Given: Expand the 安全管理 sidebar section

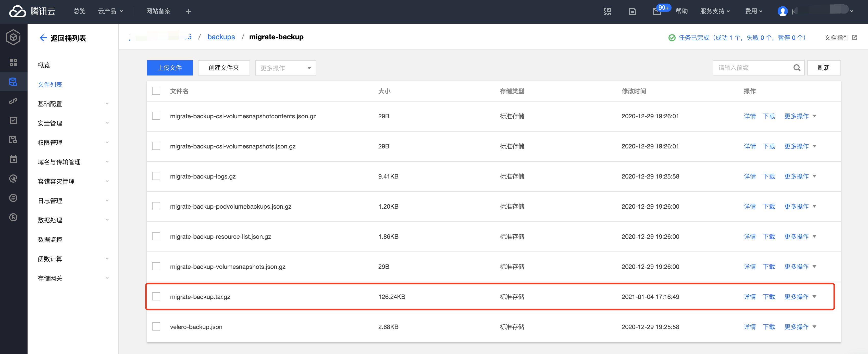Looking at the screenshot, I should (x=73, y=123).
